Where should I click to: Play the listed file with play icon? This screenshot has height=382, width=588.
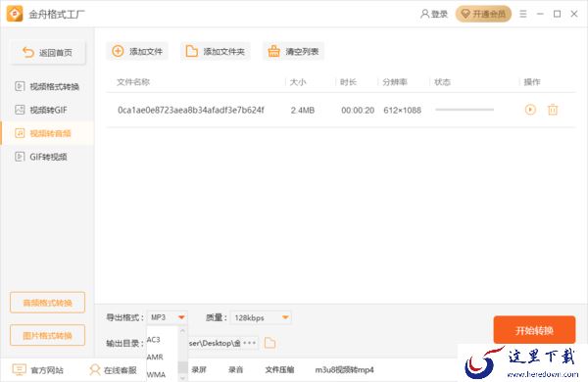[x=530, y=110]
